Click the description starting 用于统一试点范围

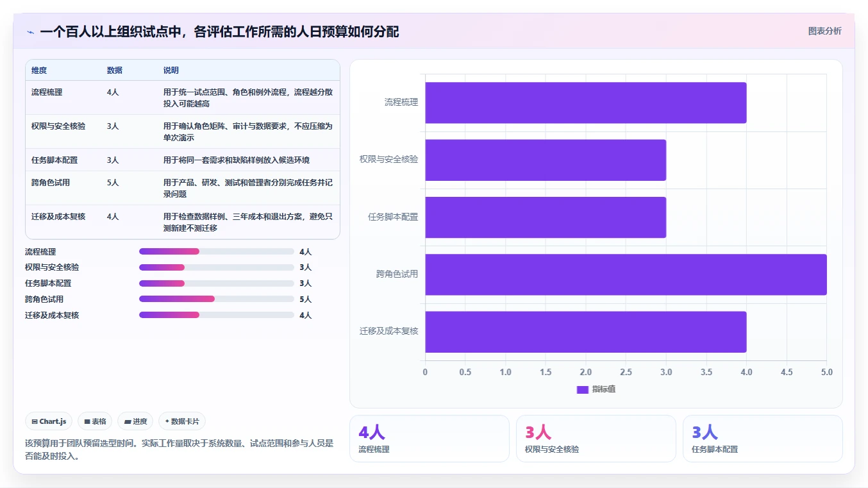(248, 97)
